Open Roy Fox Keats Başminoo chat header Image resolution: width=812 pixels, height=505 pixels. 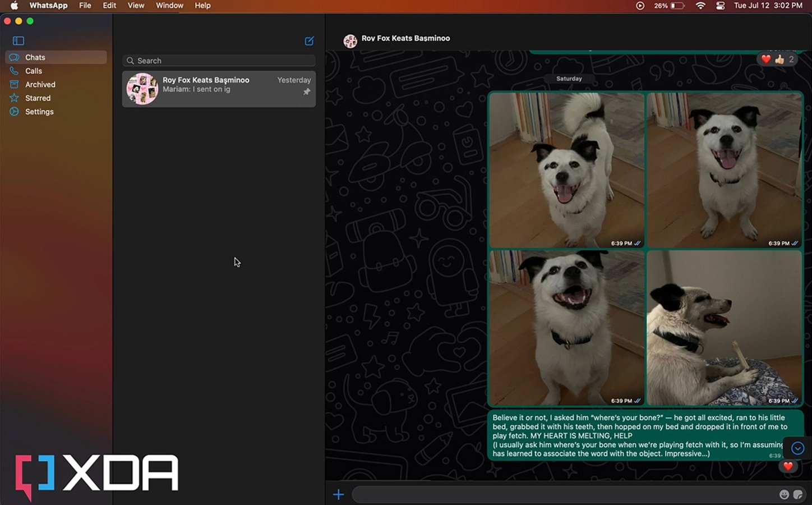pos(405,39)
